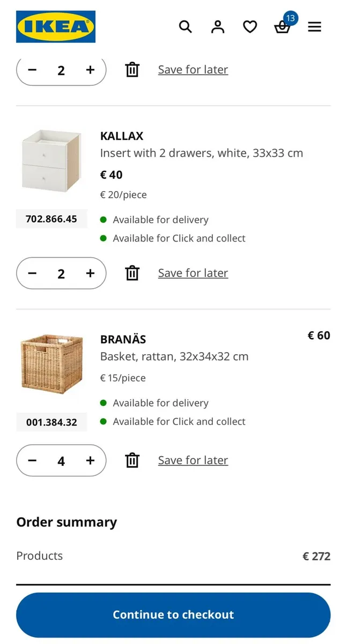Decrease KALLAX quantity with minus button
This screenshot has height=644, width=347.
pyautogui.click(x=32, y=273)
